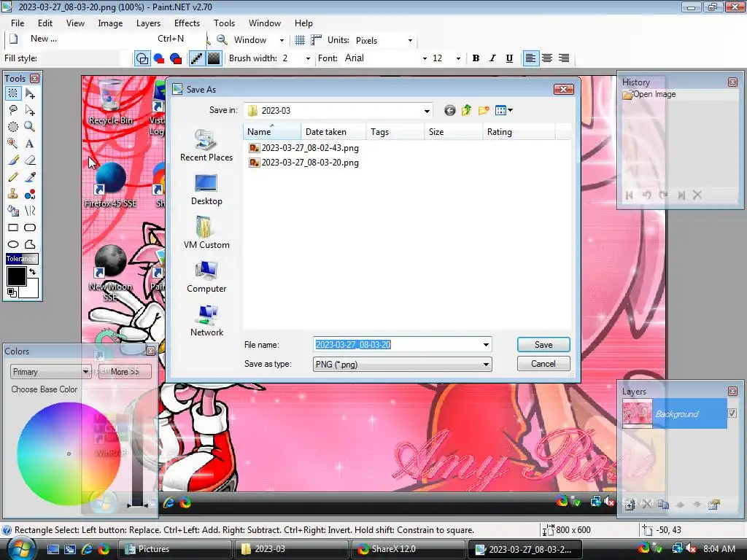Image resolution: width=747 pixels, height=560 pixels.
Task: Select the Move Selection tool
Action: pyautogui.click(x=30, y=110)
